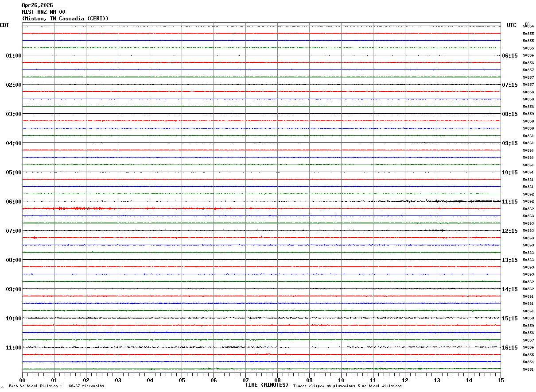Screen dimensions: 536x392
Task: Click the 11:00 CDT hour label
Action: (x=14, y=348)
